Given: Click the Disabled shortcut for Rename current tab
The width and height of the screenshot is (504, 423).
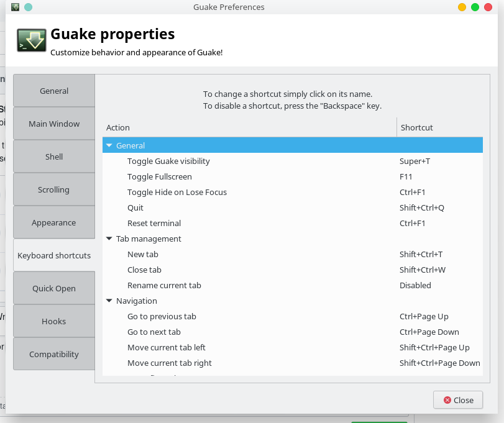Looking at the screenshot, I should (x=415, y=286).
